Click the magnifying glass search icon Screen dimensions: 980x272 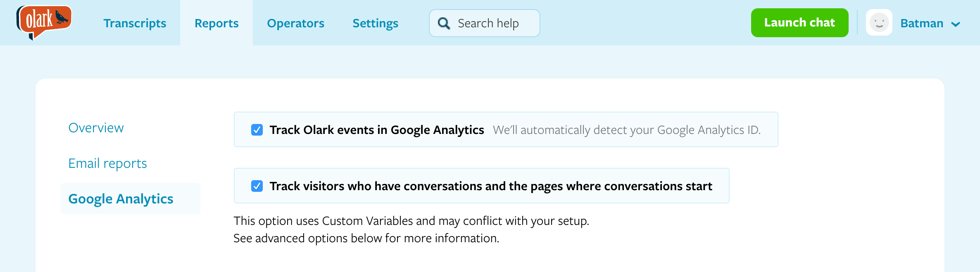coord(444,24)
